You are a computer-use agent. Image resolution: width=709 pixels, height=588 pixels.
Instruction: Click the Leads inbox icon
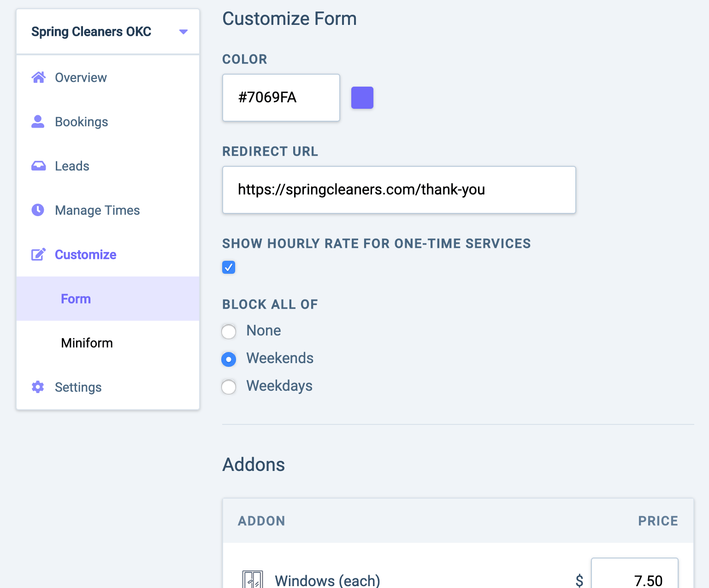coord(38,166)
